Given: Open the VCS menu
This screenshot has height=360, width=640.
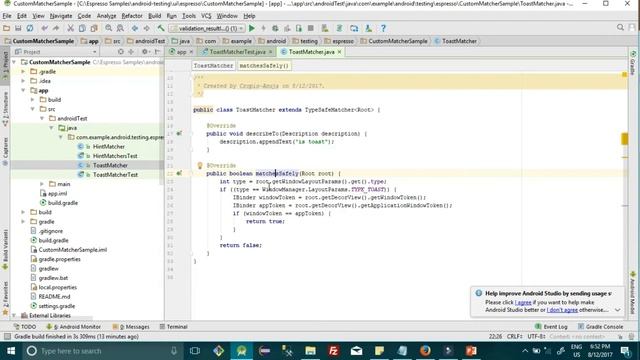Looking at the screenshot, I should [206, 16].
